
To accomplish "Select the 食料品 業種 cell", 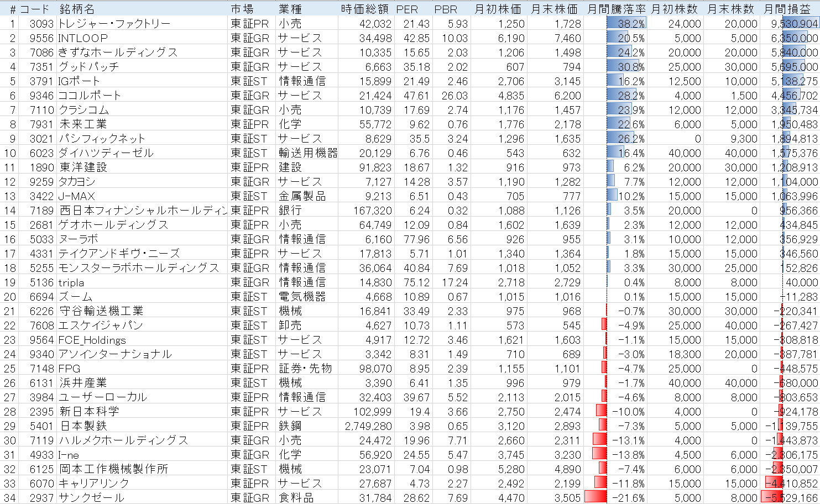I will [x=307, y=498].
